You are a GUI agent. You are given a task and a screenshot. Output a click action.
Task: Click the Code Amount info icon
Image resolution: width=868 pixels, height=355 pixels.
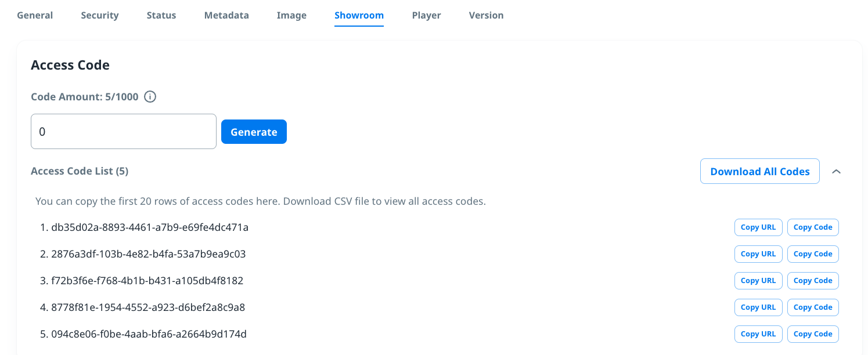(150, 97)
